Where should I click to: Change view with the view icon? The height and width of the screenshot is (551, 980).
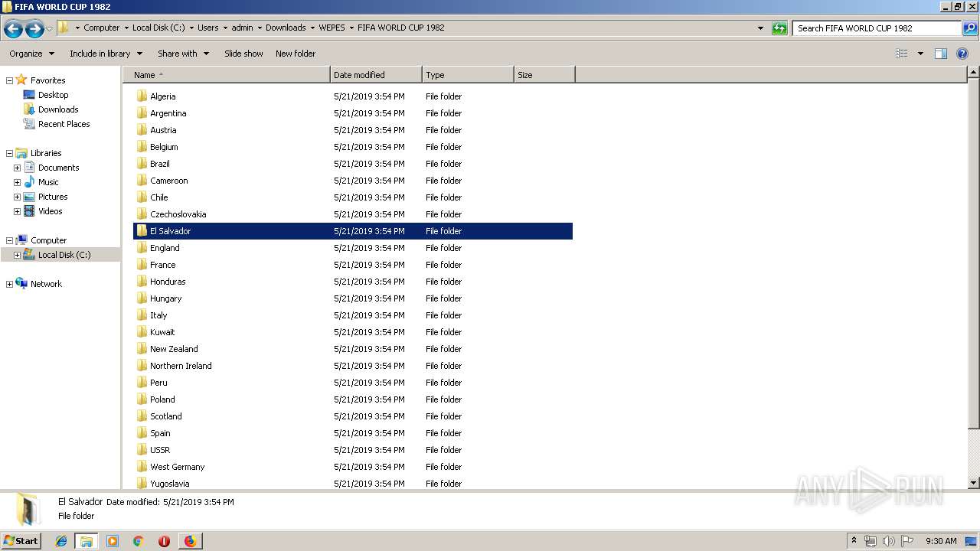pos(902,54)
